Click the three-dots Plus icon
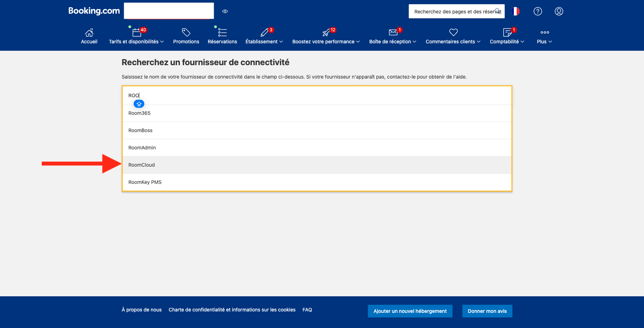The image size is (644, 328). (x=545, y=32)
